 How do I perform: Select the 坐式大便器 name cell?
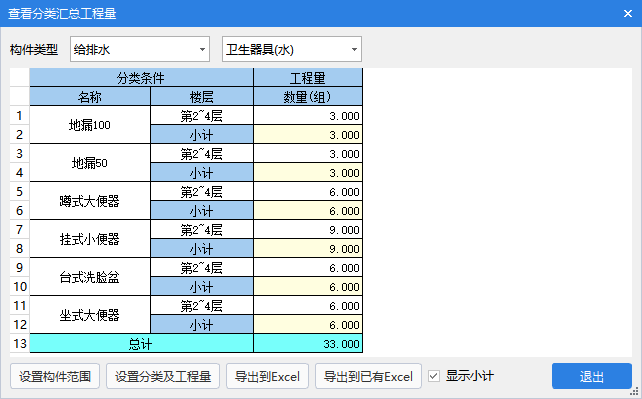click(x=90, y=315)
